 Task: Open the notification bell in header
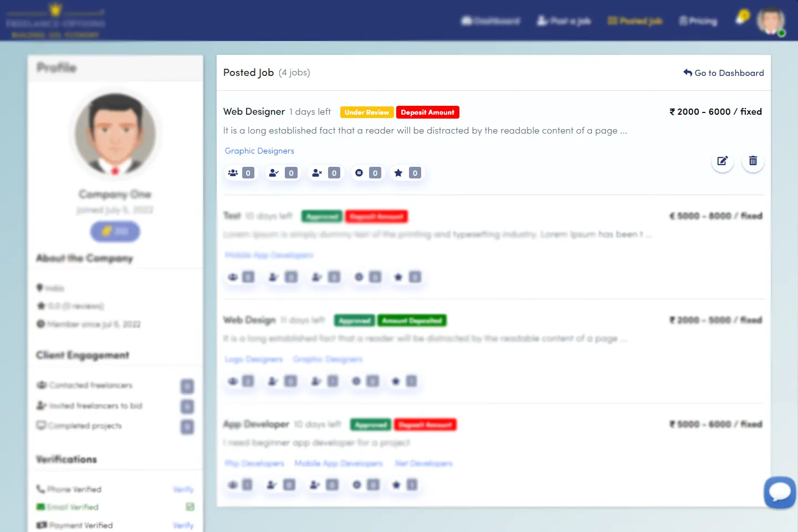(x=741, y=19)
